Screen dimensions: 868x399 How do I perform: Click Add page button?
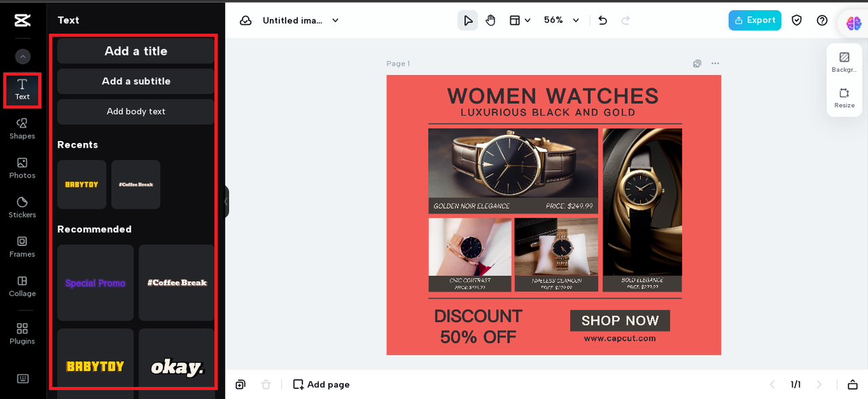[321, 385]
